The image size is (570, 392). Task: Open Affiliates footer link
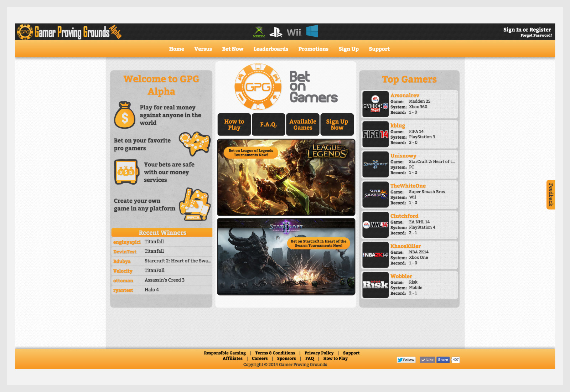click(x=233, y=359)
